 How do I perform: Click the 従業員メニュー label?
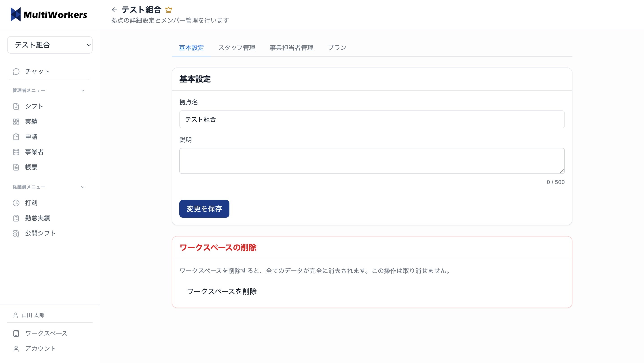[x=29, y=187]
